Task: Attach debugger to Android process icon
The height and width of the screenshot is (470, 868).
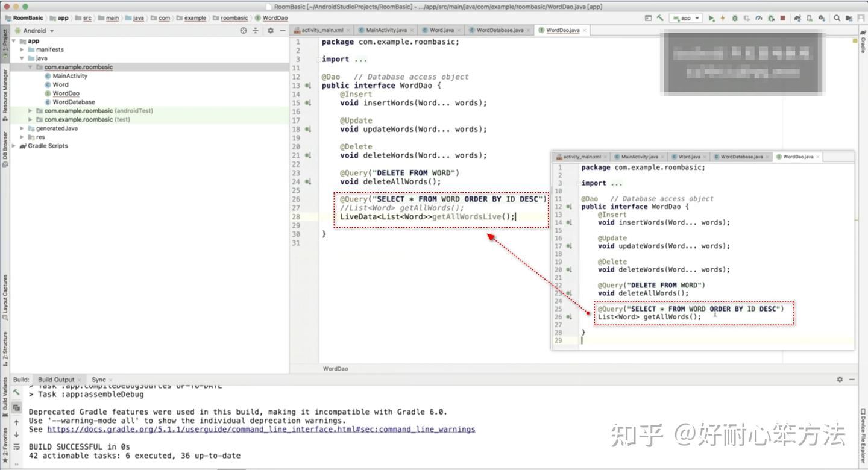Action: click(x=771, y=18)
